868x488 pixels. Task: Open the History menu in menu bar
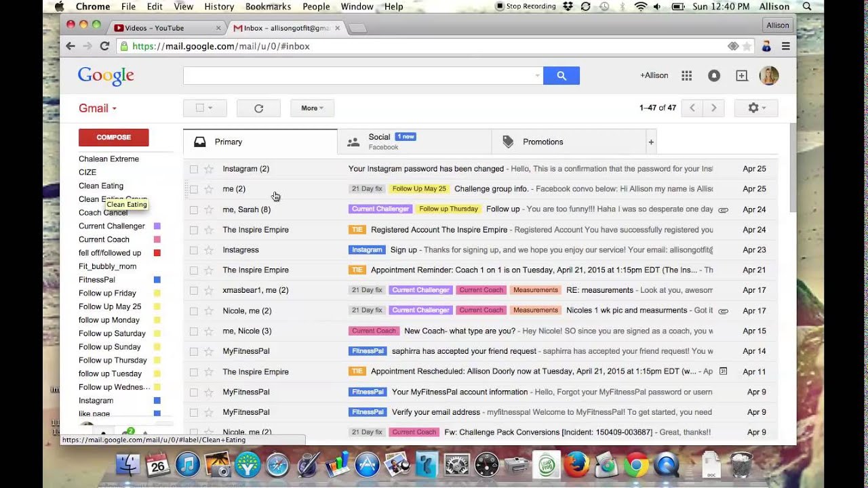coord(219,6)
